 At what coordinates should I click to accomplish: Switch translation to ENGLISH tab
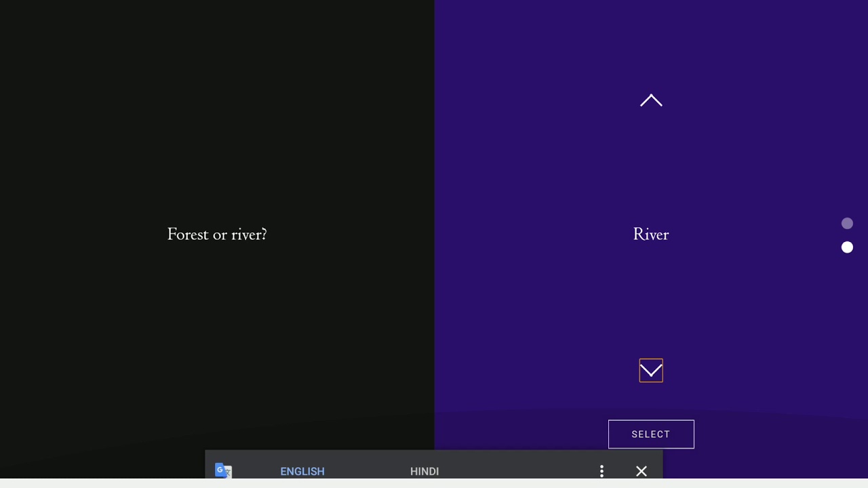pyautogui.click(x=302, y=471)
